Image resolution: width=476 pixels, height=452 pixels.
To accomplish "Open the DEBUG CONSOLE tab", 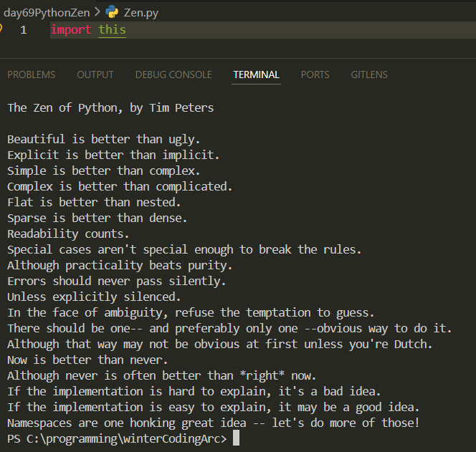I will [x=173, y=74].
